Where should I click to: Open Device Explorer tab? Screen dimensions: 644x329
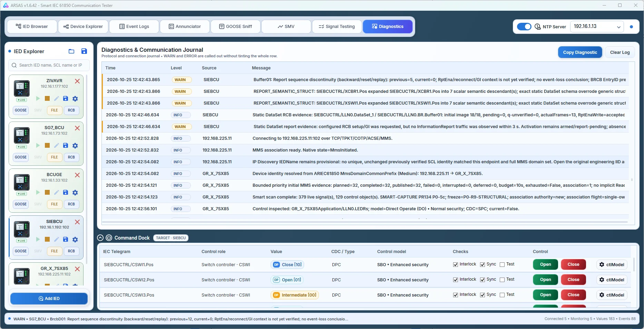[x=83, y=27]
